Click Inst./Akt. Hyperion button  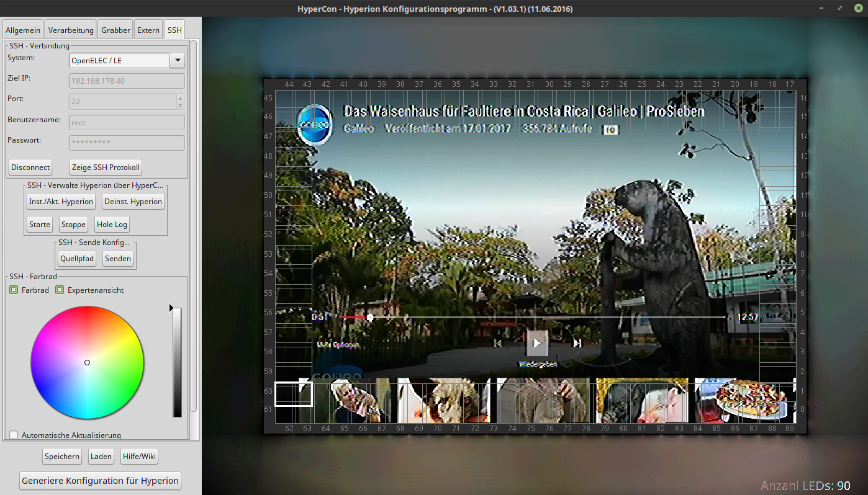coord(61,202)
